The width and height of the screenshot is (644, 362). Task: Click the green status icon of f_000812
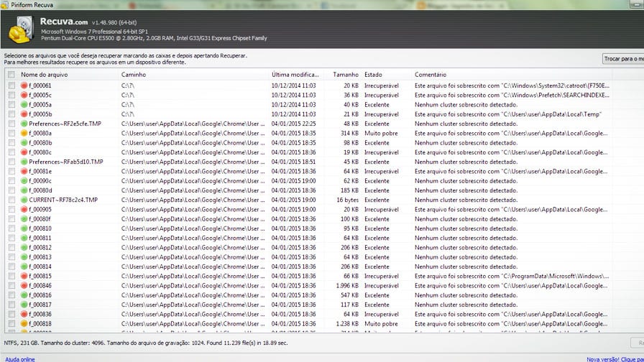pyautogui.click(x=24, y=248)
